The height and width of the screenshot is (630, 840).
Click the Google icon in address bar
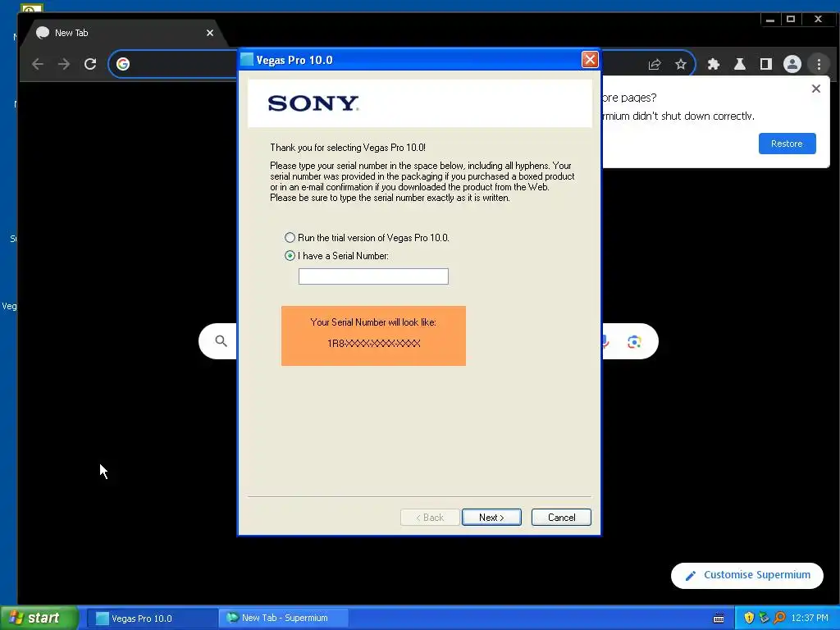123,64
